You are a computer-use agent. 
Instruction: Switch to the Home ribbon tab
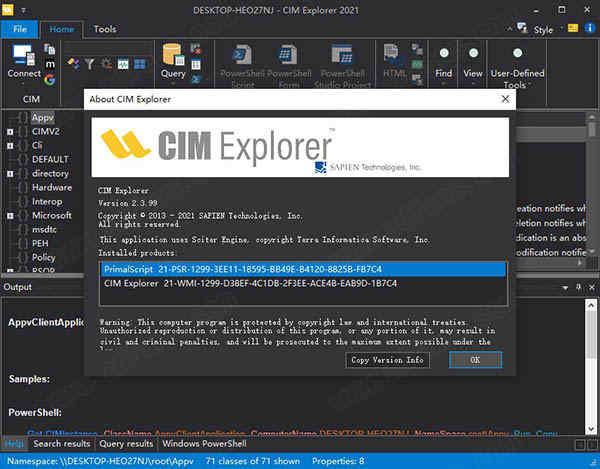61,29
